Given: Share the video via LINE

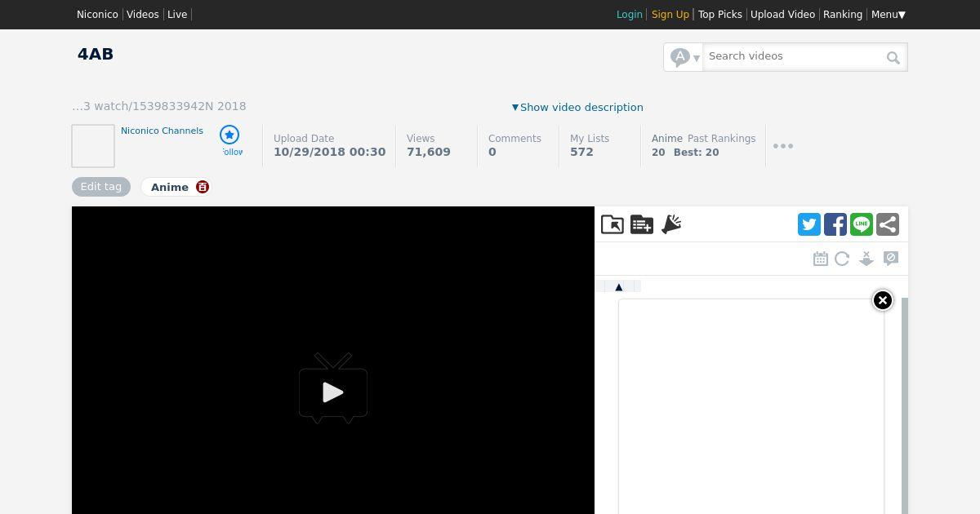Looking at the screenshot, I should pyautogui.click(x=862, y=224).
